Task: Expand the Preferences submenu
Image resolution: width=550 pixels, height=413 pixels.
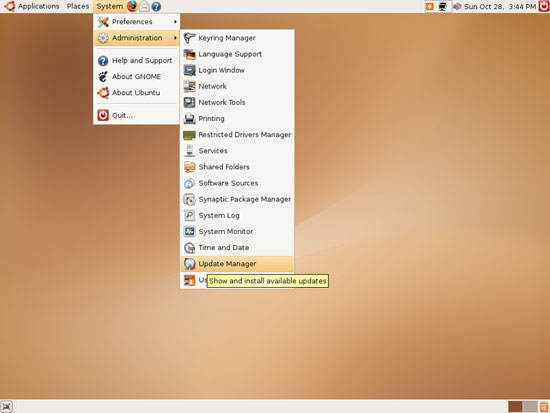Action: pos(137,22)
